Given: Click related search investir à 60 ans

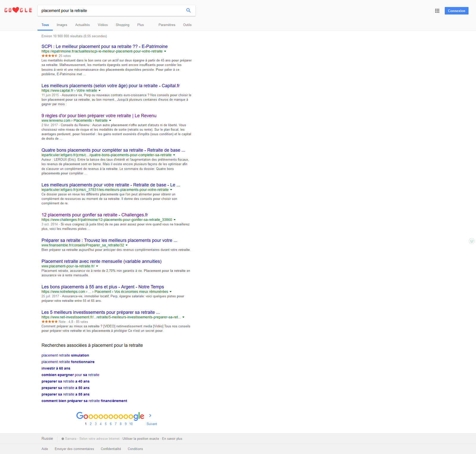Looking at the screenshot, I should tap(56, 368).
